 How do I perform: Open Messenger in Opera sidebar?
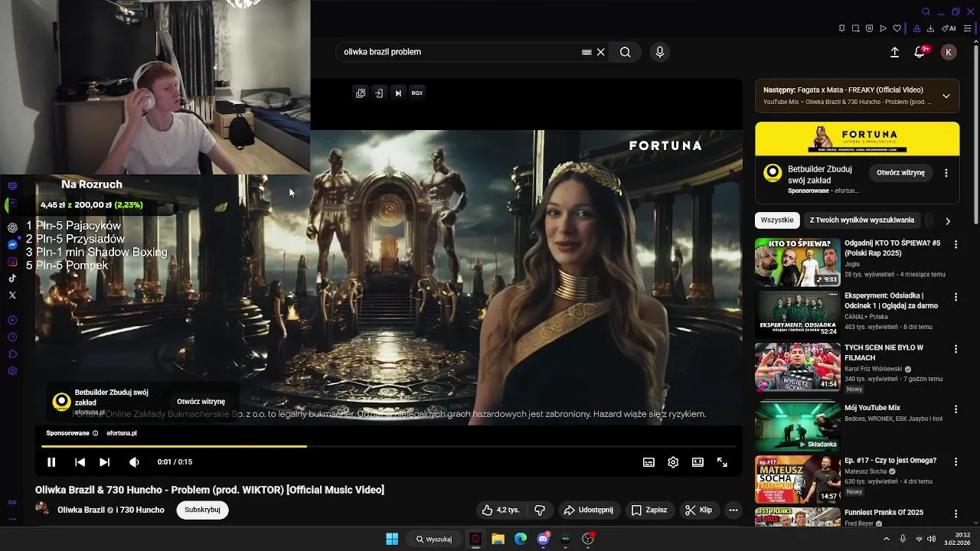point(12,245)
